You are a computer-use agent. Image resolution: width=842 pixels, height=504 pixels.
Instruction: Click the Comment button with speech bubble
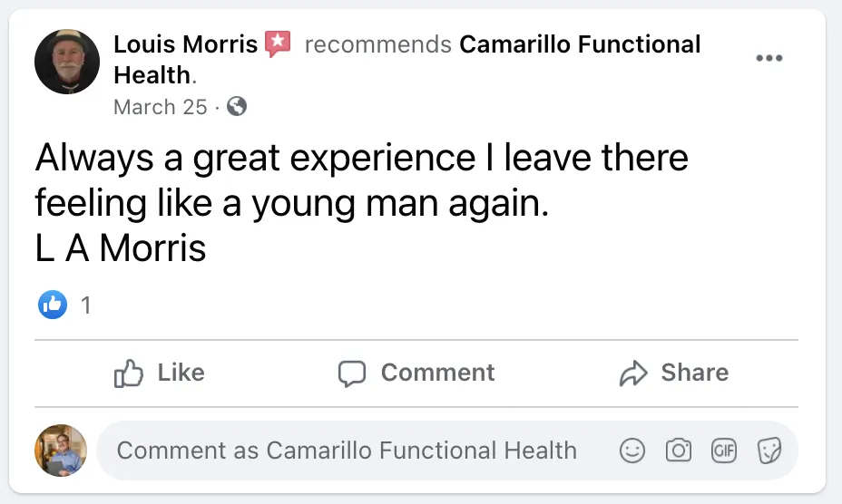click(416, 373)
